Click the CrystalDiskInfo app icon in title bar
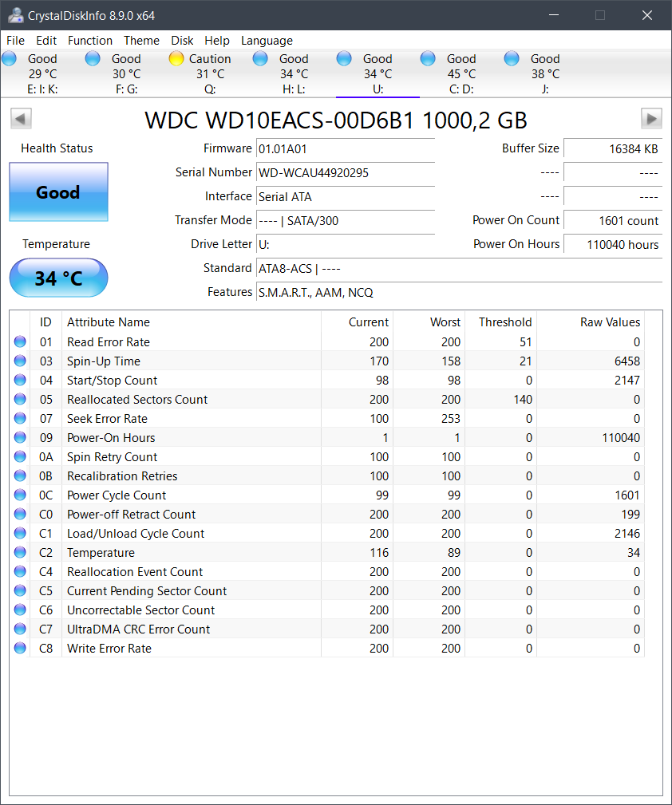This screenshot has height=805, width=672. (15, 15)
